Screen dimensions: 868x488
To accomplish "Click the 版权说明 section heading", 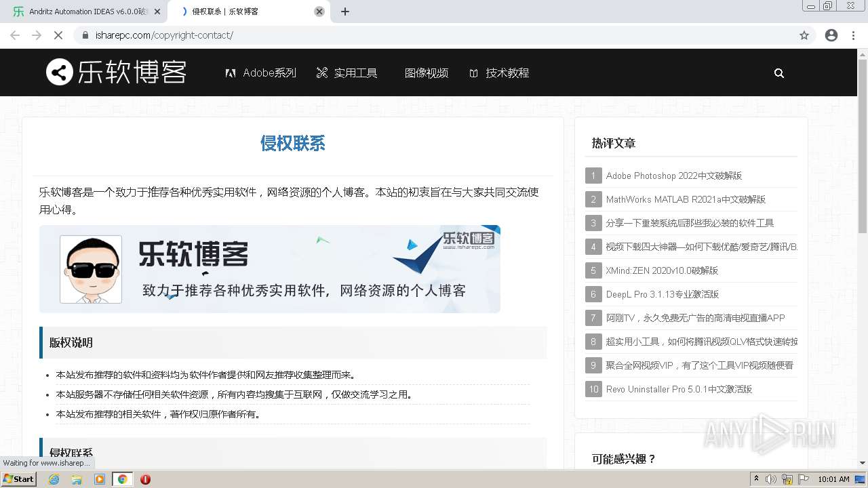I will (71, 342).
